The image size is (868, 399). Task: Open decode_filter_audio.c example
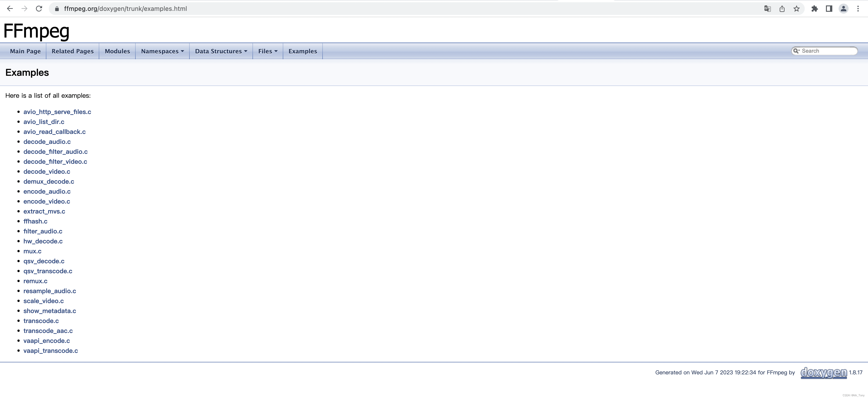56,152
